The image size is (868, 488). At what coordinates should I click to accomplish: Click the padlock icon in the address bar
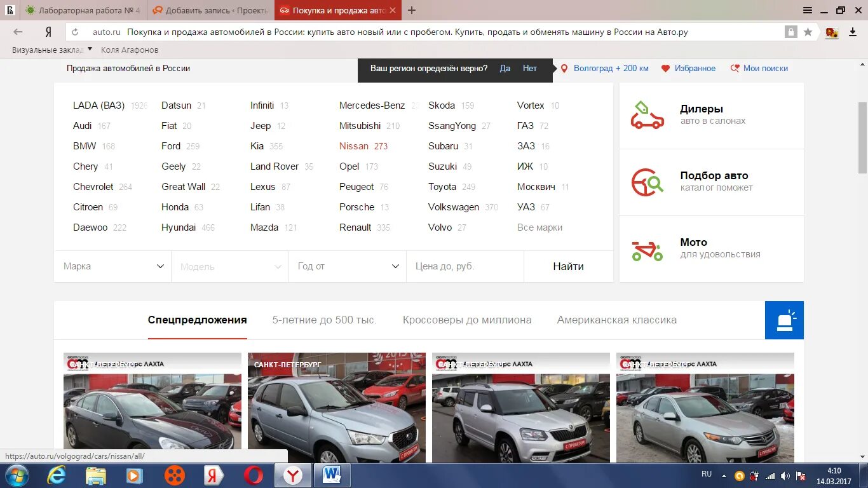[x=791, y=32]
